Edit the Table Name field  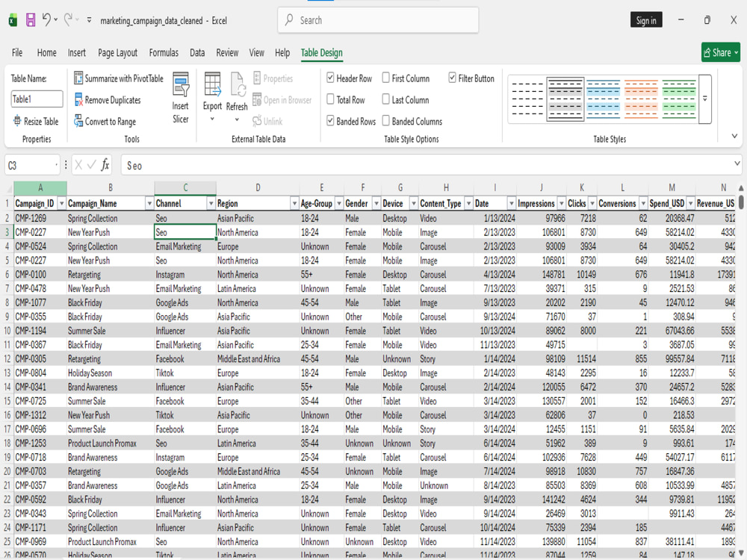click(x=37, y=99)
